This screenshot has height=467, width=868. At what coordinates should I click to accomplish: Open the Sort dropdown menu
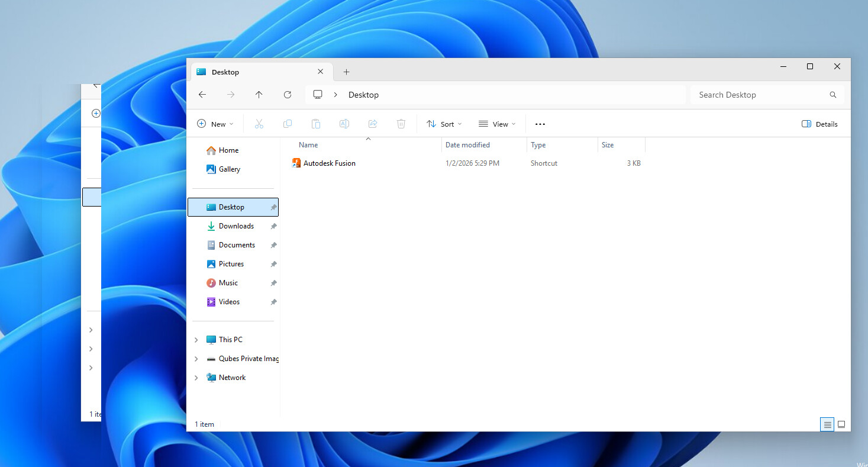[444, 124]
